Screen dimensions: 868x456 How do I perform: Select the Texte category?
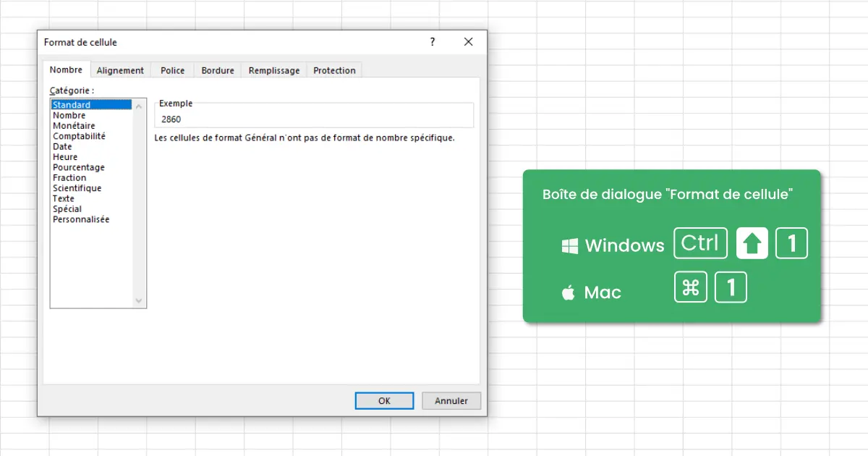(x=92, y=198)
